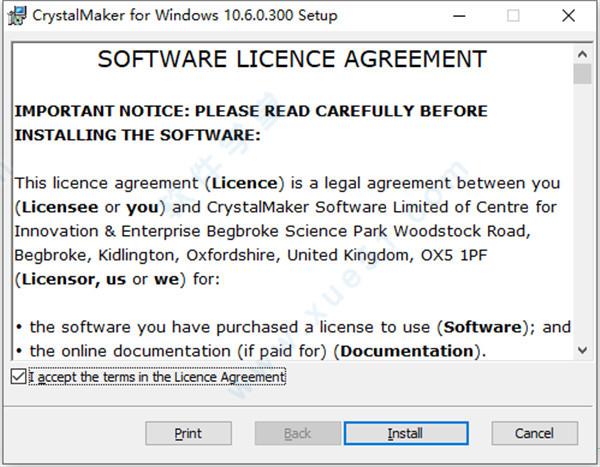This screenshot has width=600, height=467.
Task: Click the "INSTALLING THE SOFTWARE:" line
Action: coord(138,135)
